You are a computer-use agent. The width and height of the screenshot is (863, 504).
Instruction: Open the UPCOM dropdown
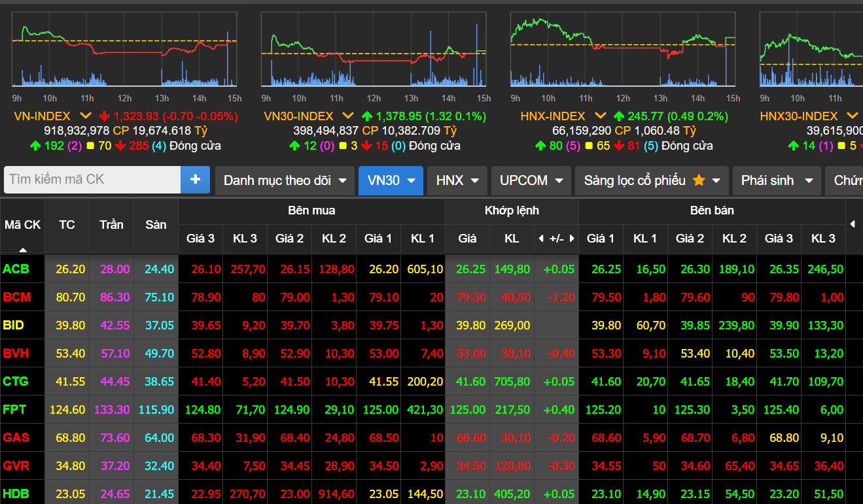pyautogui.click(x=531, y=180)
